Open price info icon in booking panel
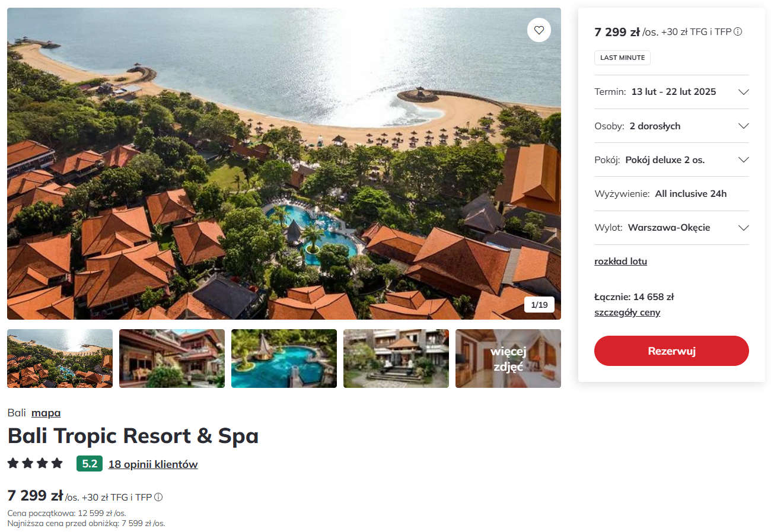 [x=738, y=32]
